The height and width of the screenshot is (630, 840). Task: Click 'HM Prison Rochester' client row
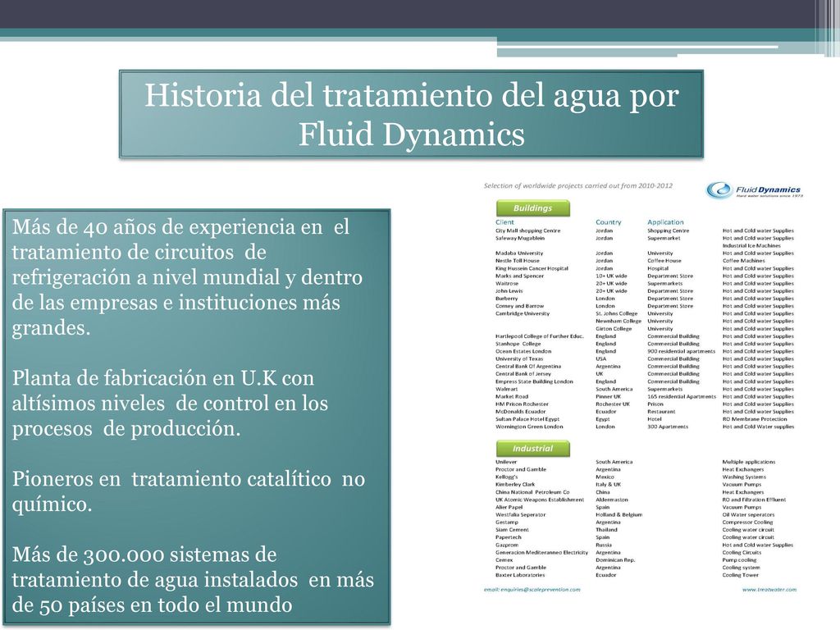(522, 404)
